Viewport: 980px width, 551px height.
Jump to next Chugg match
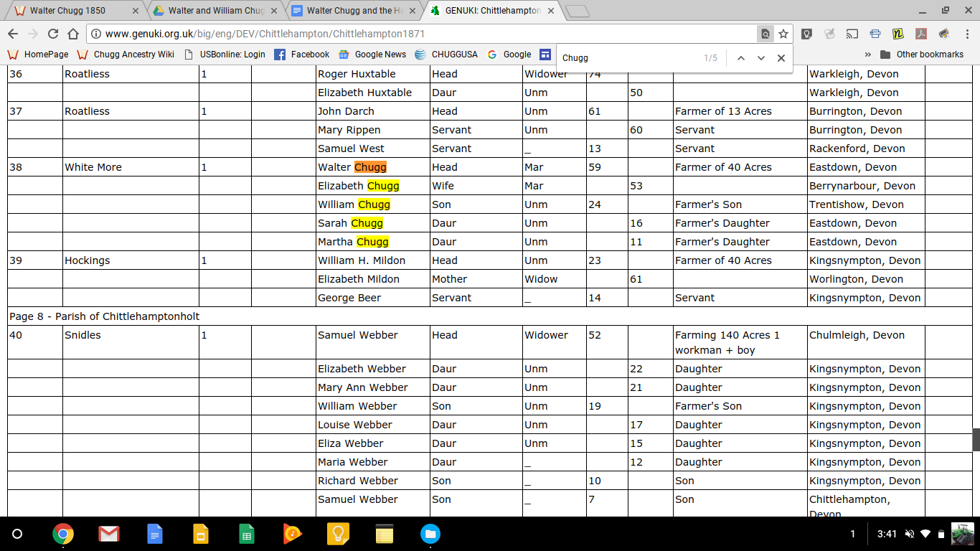(x=760, y=58)
